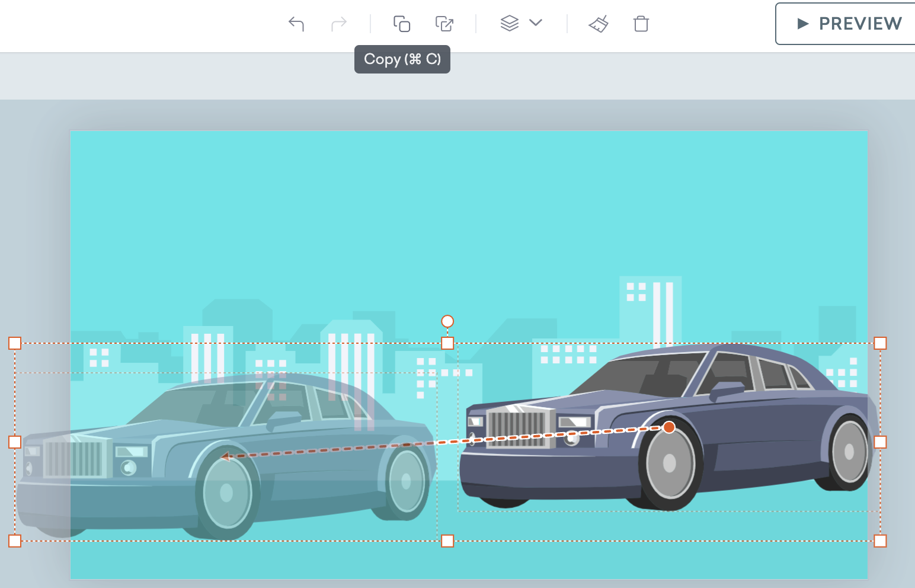
Task: Select the rotation handle above the car
Action: click(x=447, y=321)
